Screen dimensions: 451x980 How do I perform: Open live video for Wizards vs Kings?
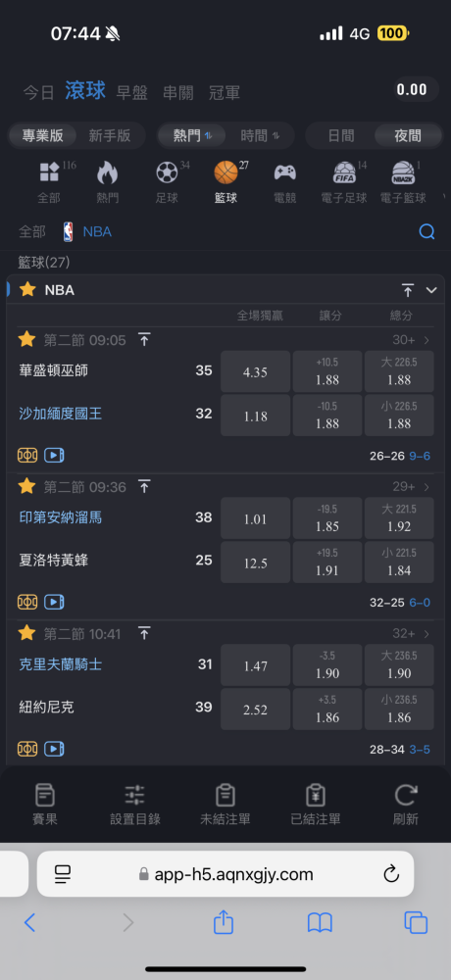55,456
